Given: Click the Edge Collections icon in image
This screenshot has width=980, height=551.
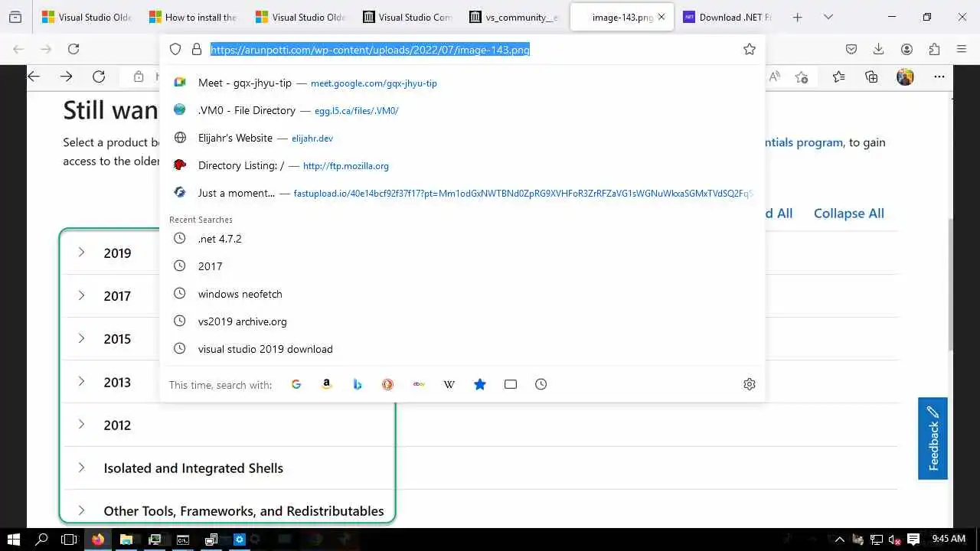Looking at the screenshot, I should click(x=871, y=77).
